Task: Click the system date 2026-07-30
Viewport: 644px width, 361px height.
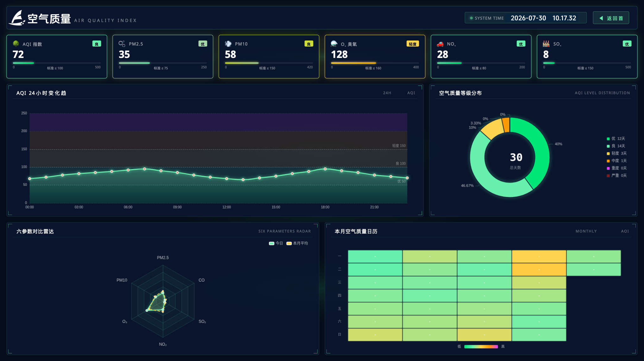Action: [x=528, y=18]
